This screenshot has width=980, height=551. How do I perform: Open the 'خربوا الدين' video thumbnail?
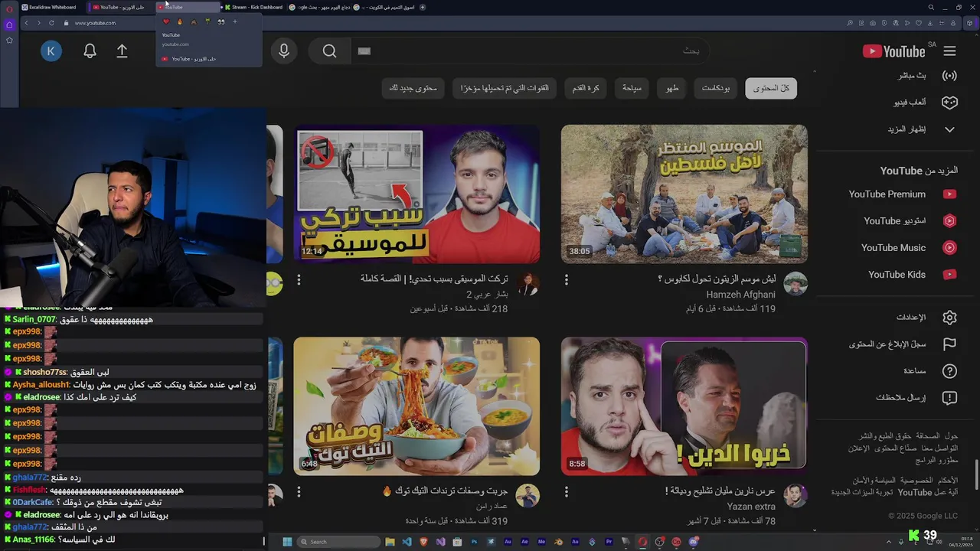pyautogui.click(x=684, y=406)
